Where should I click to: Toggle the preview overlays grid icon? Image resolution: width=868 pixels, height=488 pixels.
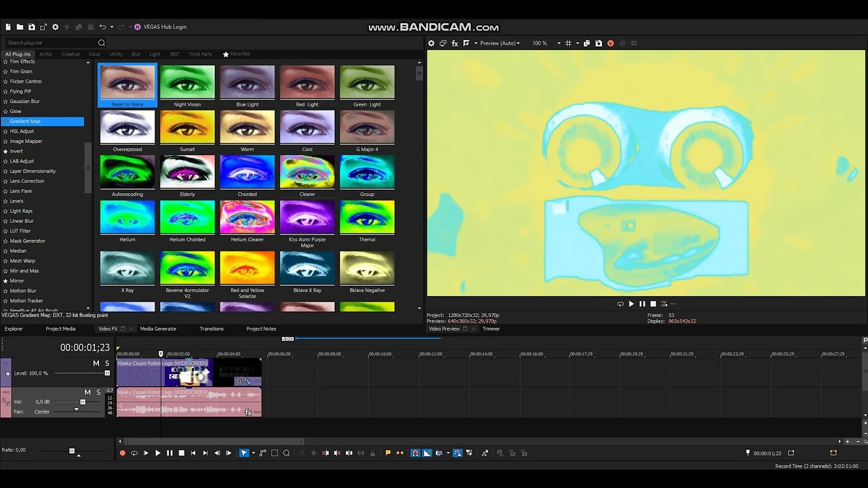[568, 43]
